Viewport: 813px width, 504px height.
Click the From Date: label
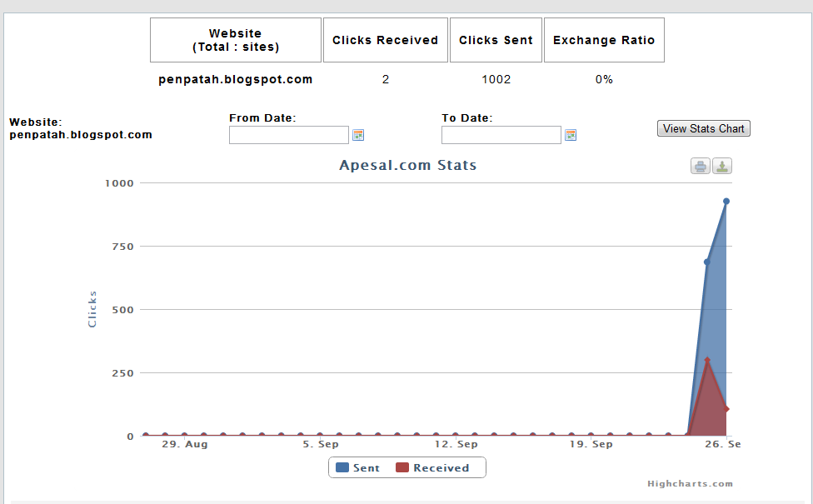262,118
